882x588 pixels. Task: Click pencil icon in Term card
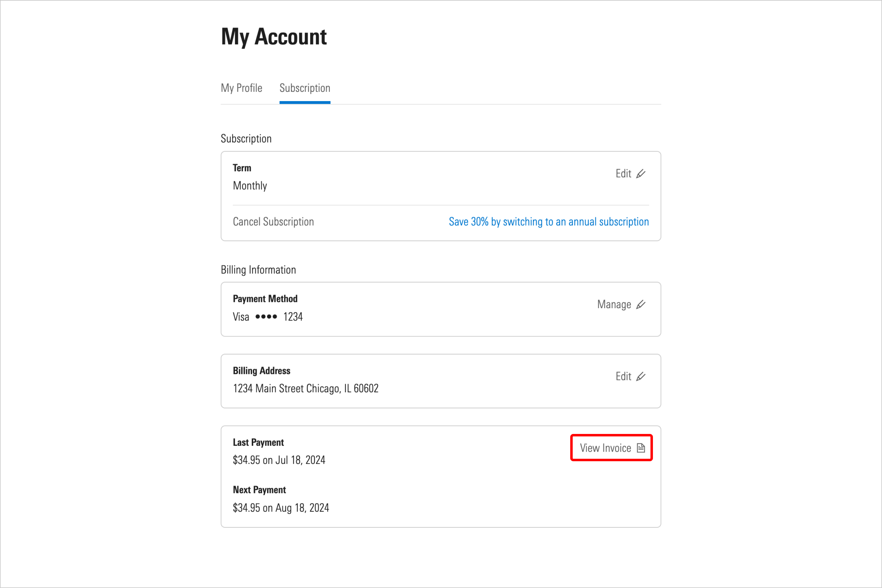[641, 174]
